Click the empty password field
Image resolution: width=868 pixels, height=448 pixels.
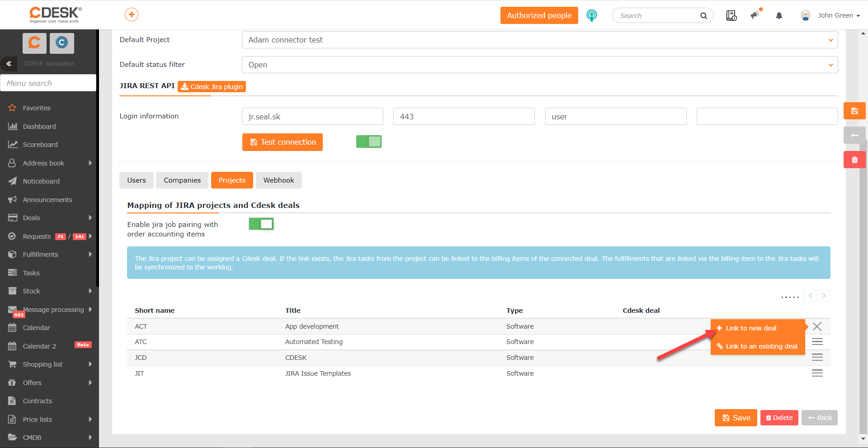coord(767,117)
